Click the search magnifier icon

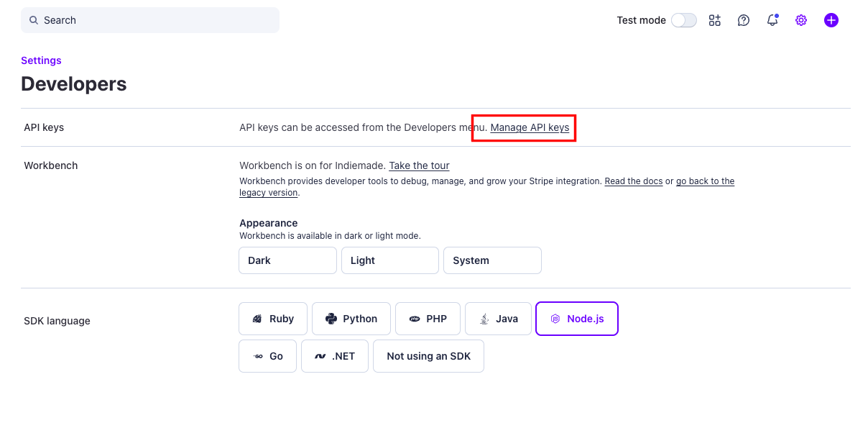point(34,20)
